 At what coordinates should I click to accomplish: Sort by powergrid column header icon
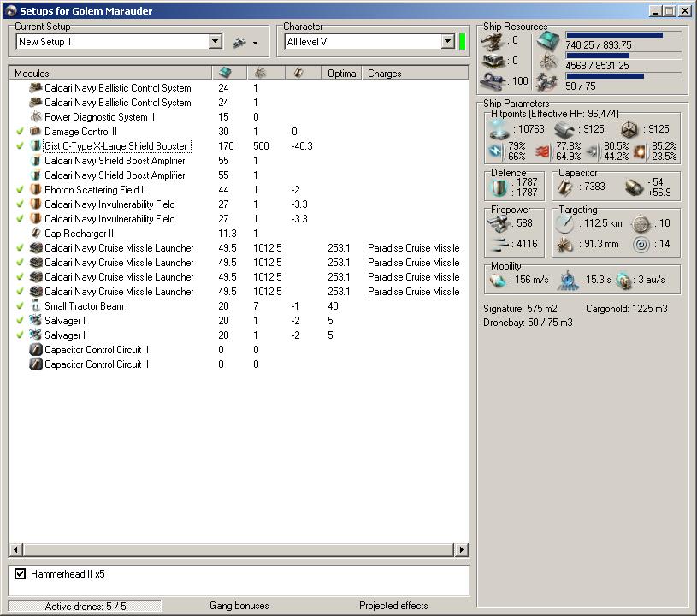pos(260,73)
